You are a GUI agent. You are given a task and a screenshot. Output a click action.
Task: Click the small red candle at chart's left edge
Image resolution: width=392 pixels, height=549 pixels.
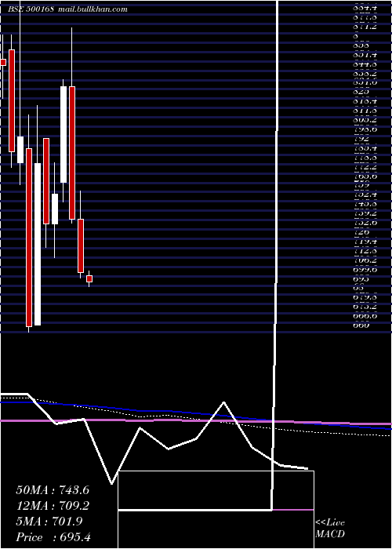coord(3,62)
